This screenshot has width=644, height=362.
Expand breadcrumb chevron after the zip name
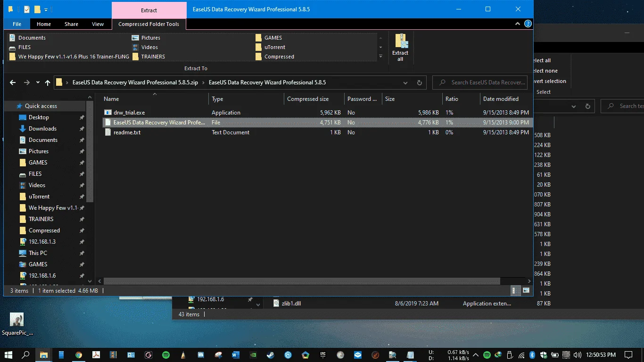pyautogui.click(x=203, y=82)
